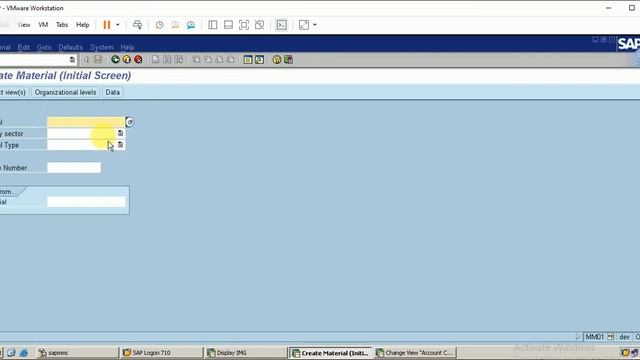Open the command field history dropdown
640x360 pixels.
[x=72, y=60]
